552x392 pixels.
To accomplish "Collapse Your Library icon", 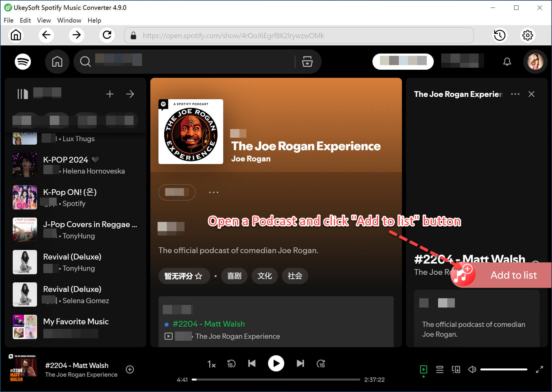I will coord(23,94).
